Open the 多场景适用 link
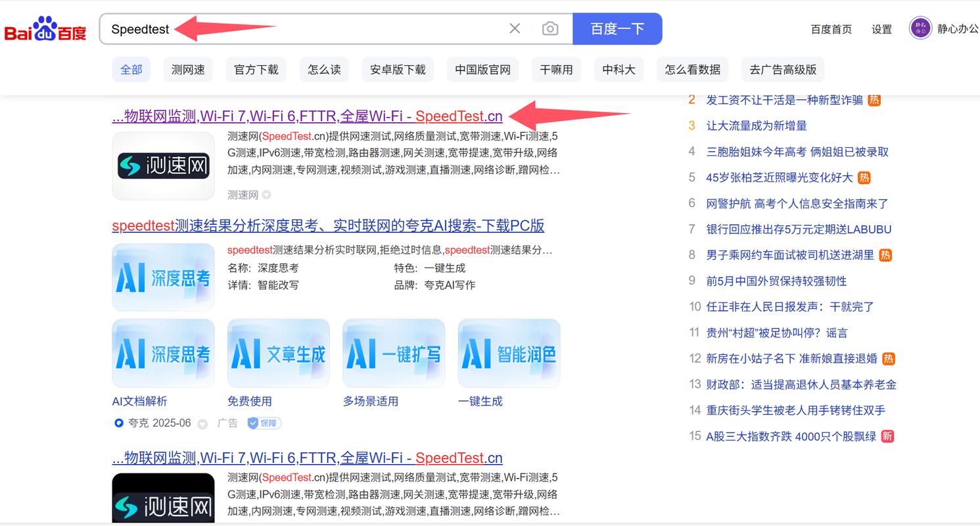Image resolution: width=980 pixels, height=526 pixels. [371, 401]
